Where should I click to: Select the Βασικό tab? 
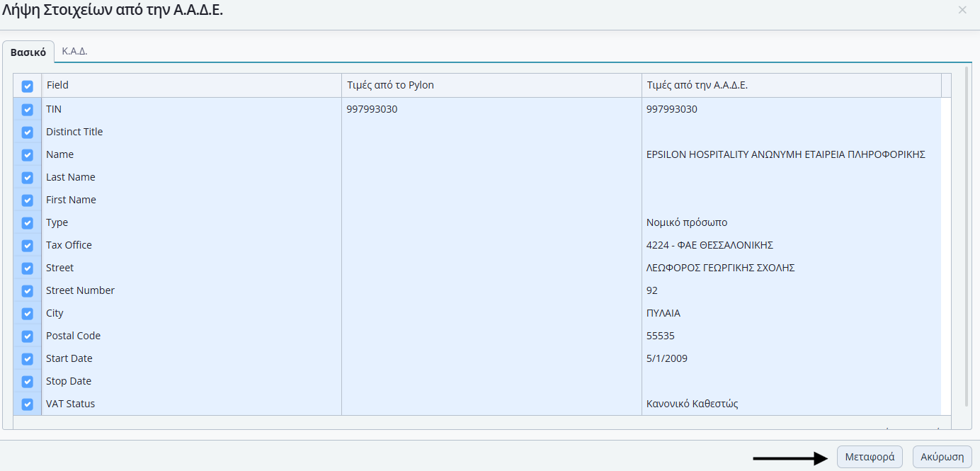point(28,52)
